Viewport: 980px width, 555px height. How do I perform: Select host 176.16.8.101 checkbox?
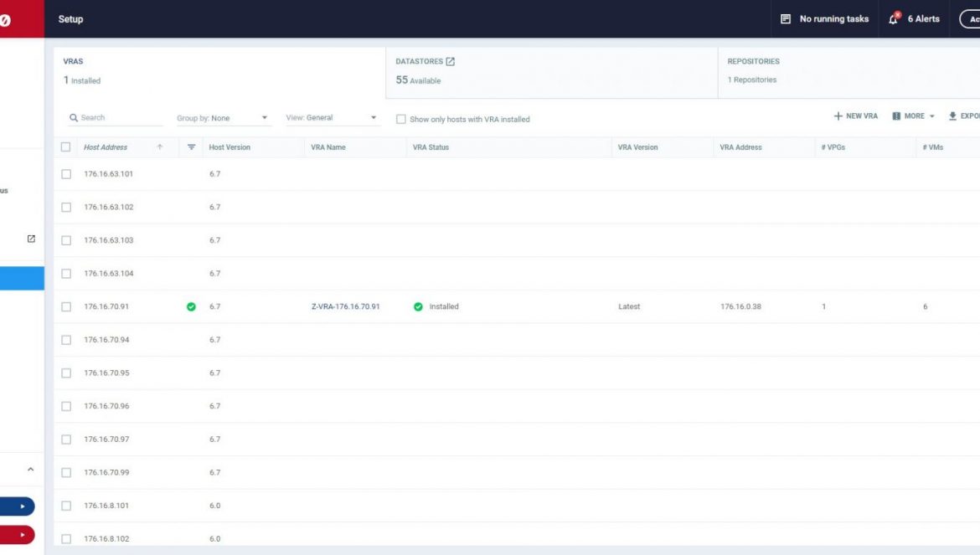point(66,506)
